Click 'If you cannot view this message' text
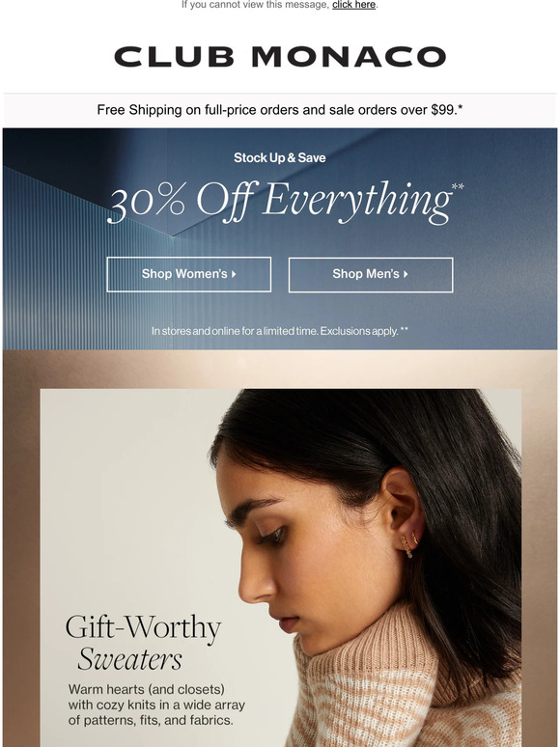The height and width of the screenshot is (747, 560). pos(255,5)
